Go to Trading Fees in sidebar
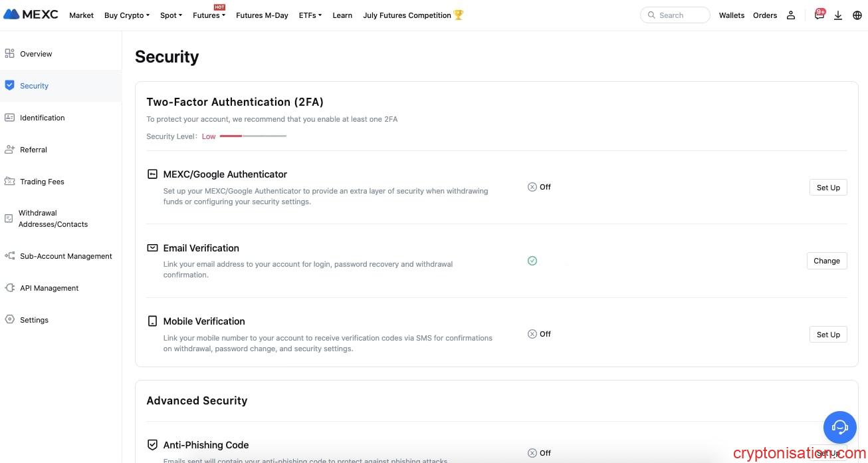The width and height of the screenshot is (868, 463). (x=42, y=182)
